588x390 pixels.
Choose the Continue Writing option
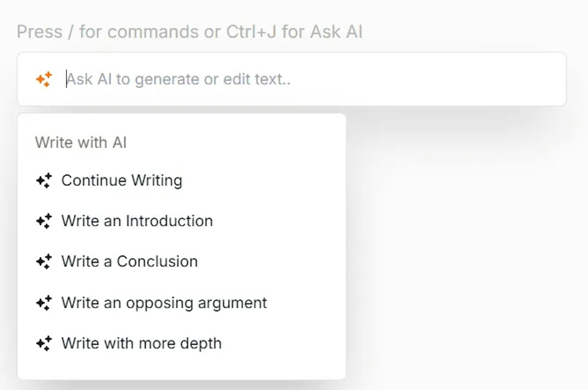122,180
